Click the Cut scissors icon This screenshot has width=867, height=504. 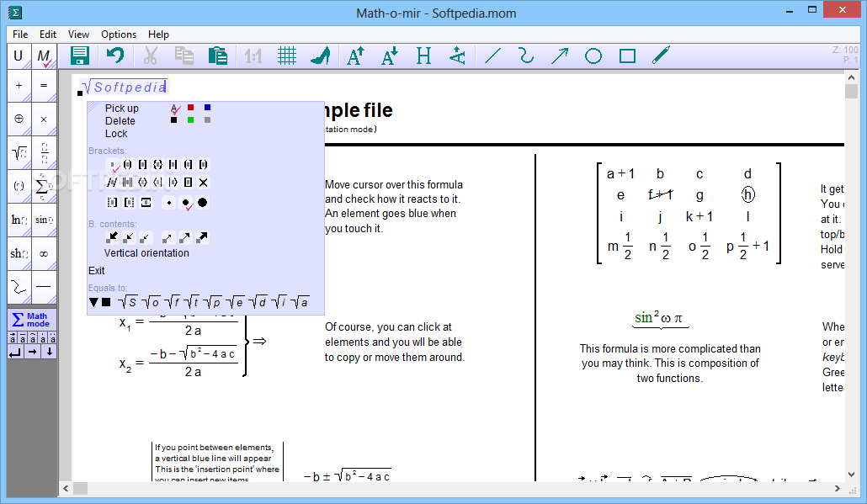click(x=151, y=56)
